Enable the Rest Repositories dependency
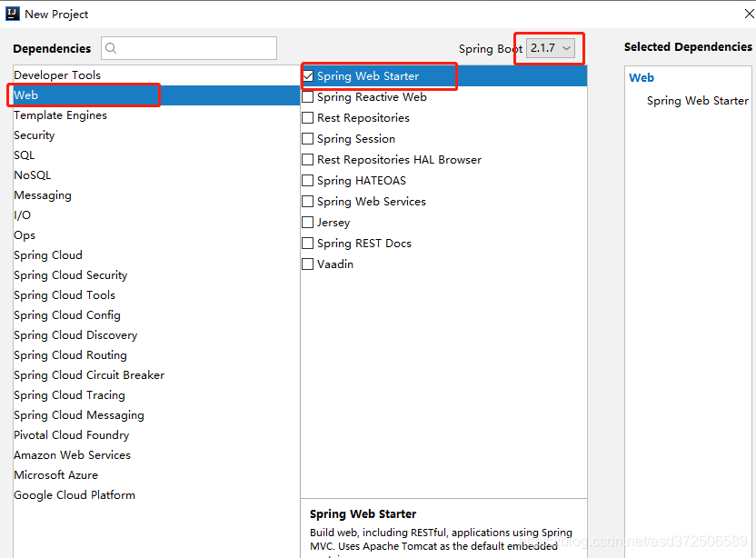The height and width of the screenshot is (558, 756). [308, 117]
